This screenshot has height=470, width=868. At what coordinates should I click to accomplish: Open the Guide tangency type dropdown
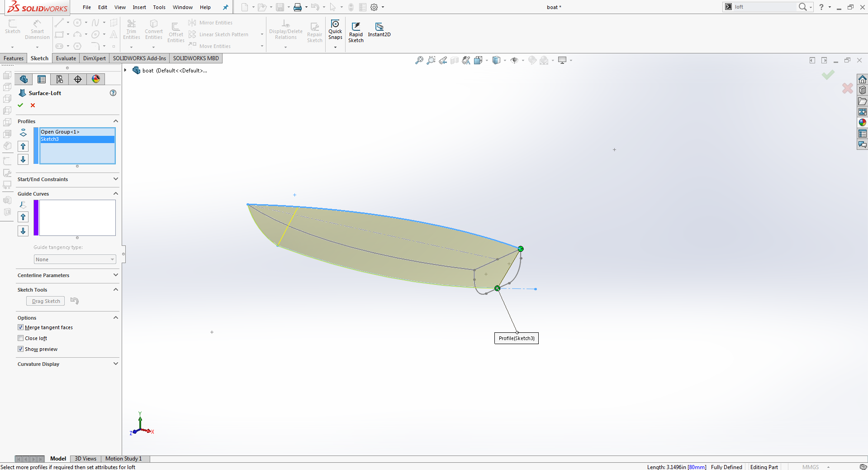click(x=75, y=259)
